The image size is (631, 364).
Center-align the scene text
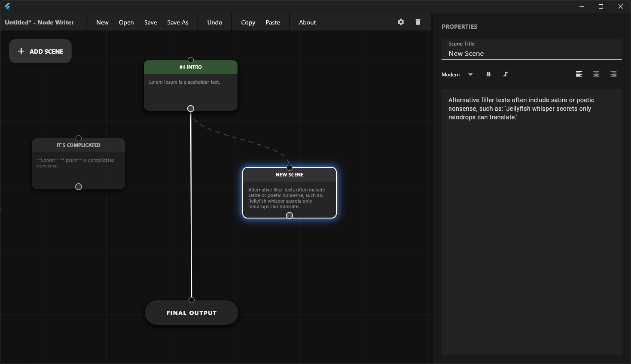tap(596, 74)
